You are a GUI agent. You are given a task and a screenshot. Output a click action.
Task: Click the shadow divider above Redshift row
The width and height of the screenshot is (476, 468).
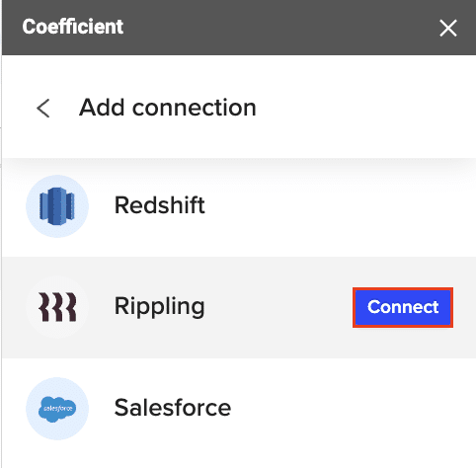pos(239,164)
